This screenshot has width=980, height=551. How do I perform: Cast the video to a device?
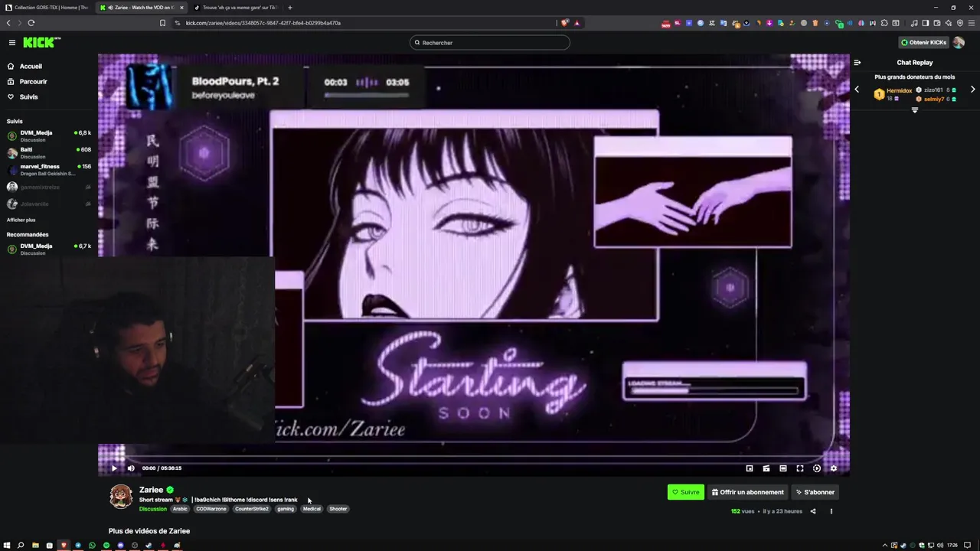[766, 468]
